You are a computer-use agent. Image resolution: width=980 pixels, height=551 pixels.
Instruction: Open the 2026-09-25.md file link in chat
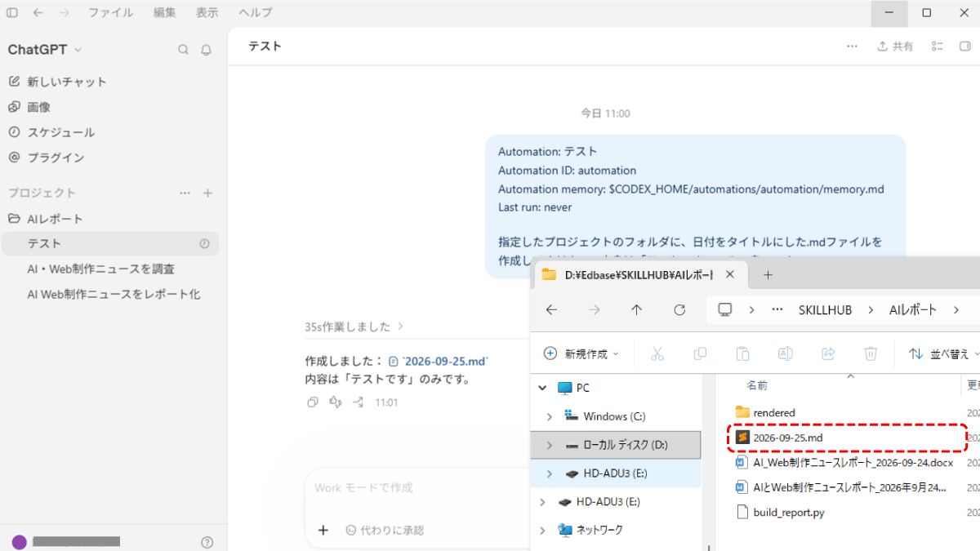[439, 361]
